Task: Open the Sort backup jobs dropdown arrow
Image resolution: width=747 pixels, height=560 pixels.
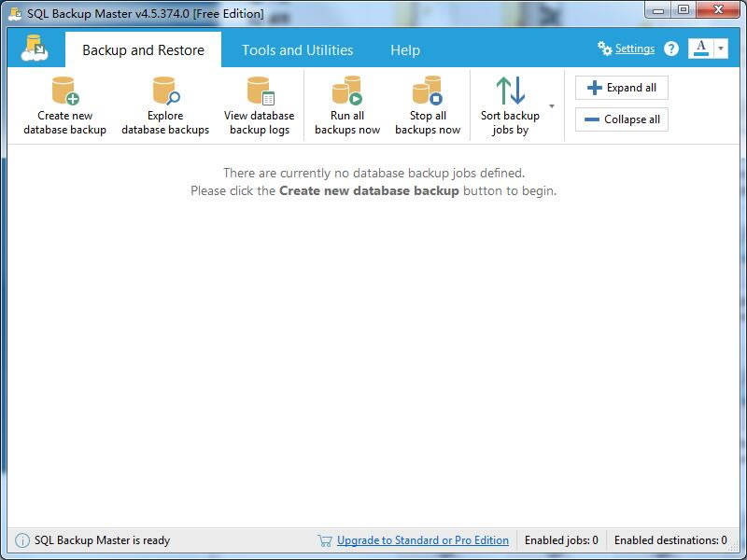Action: [550, 106]
